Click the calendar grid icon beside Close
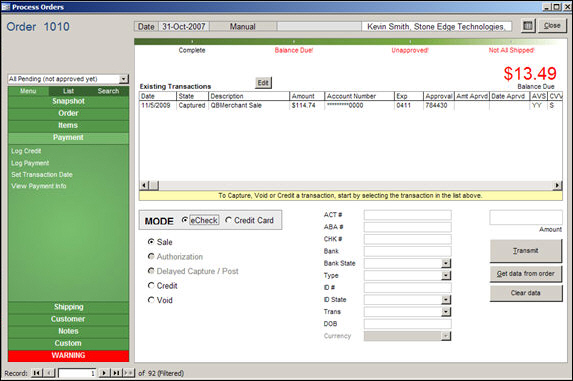This screenshot has height=381, width=573. click(x=528, y=26)
